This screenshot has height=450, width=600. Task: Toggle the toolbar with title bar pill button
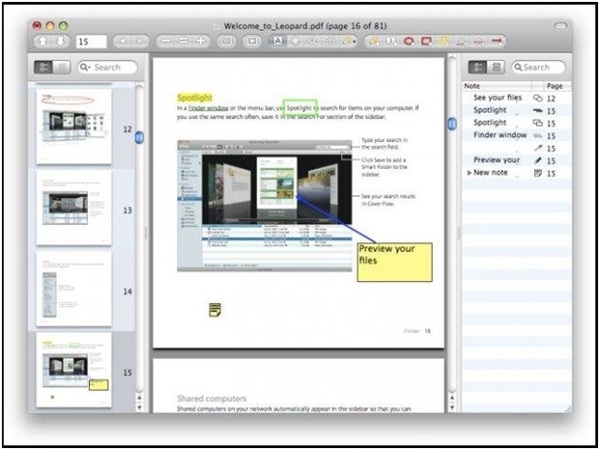point(560,26)
